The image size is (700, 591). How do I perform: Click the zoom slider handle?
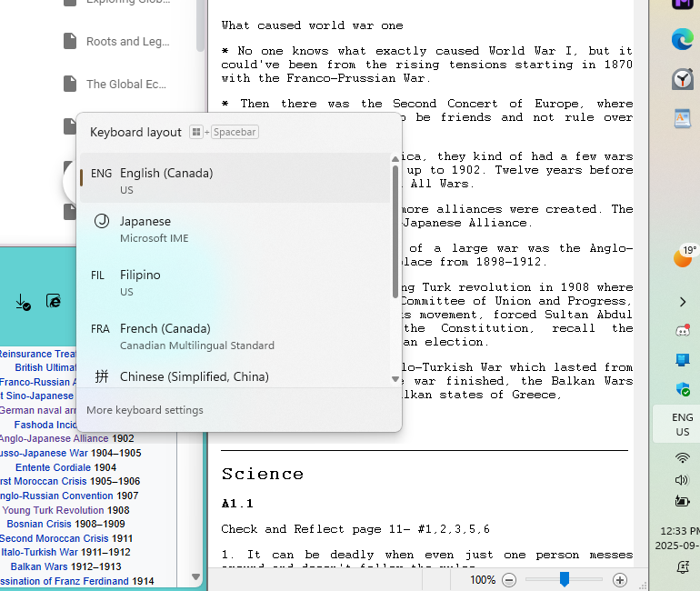click(565, 579)
